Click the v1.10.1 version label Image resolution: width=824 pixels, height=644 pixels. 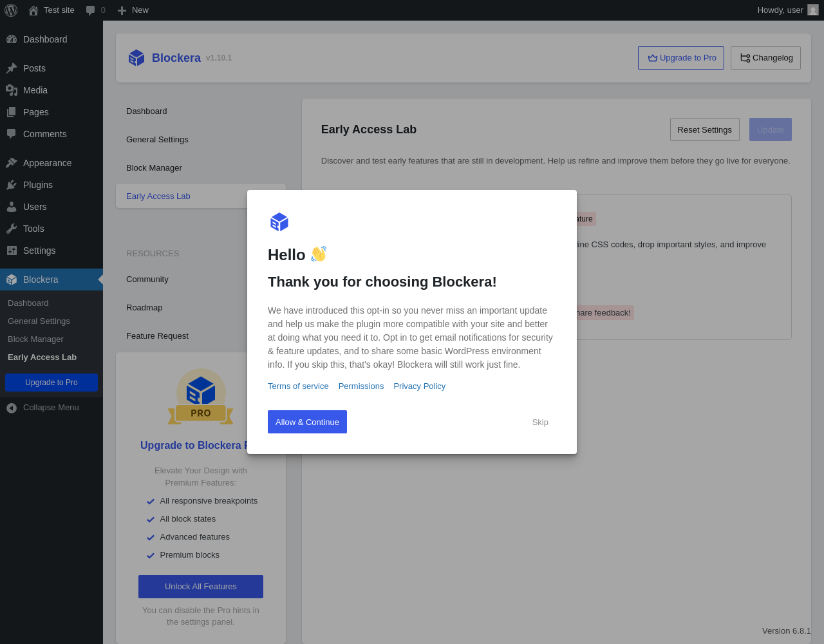[219, 58]
